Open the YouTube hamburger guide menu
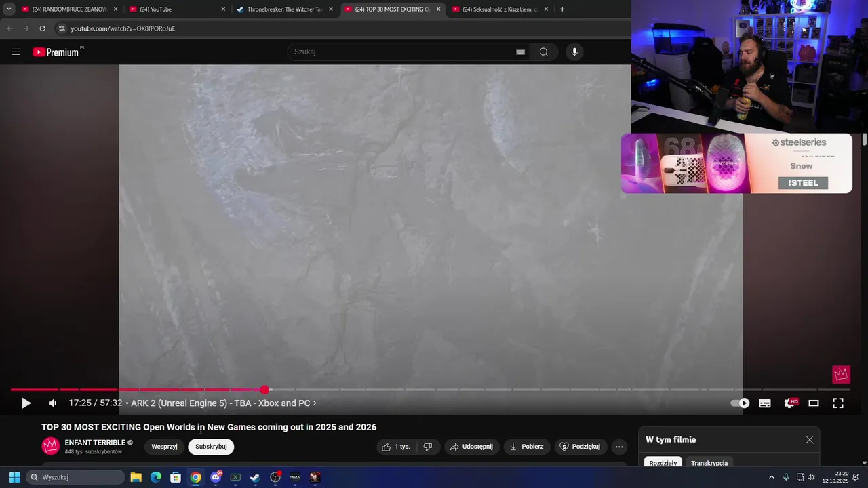868x488 pixels. 16,52
